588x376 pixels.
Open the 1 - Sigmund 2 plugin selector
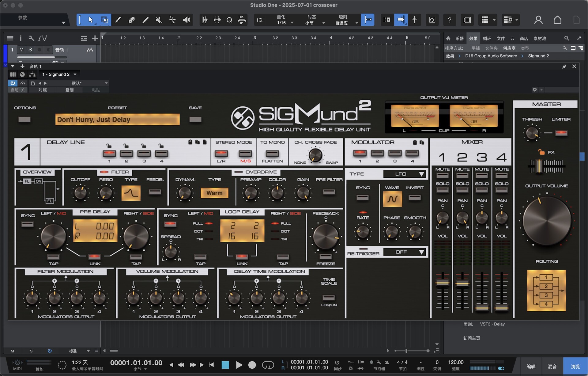click(59, 74)
